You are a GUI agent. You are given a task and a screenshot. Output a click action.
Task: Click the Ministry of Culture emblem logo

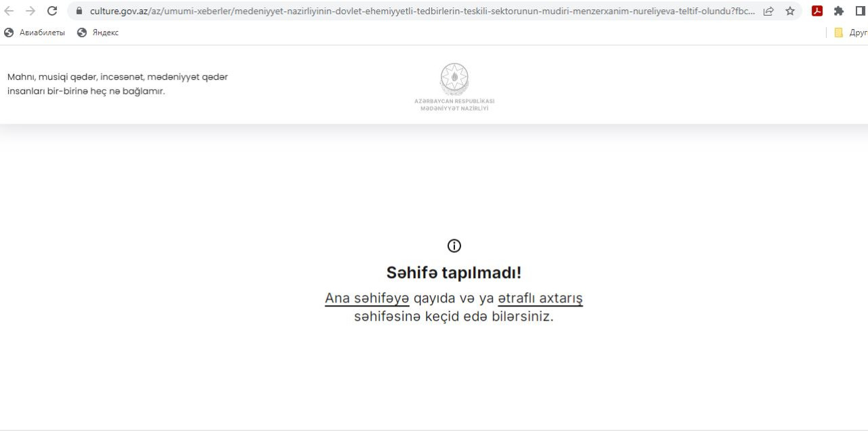(x=454, y=79)
